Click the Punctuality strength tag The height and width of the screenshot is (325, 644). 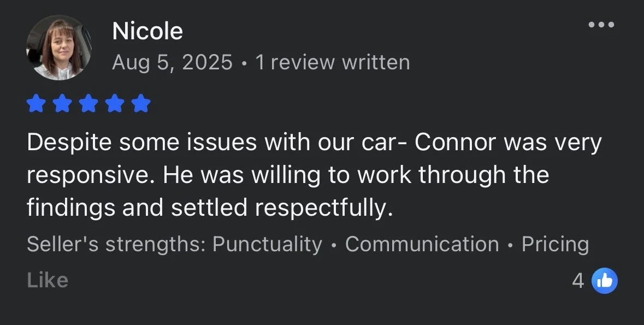(267, 244)
